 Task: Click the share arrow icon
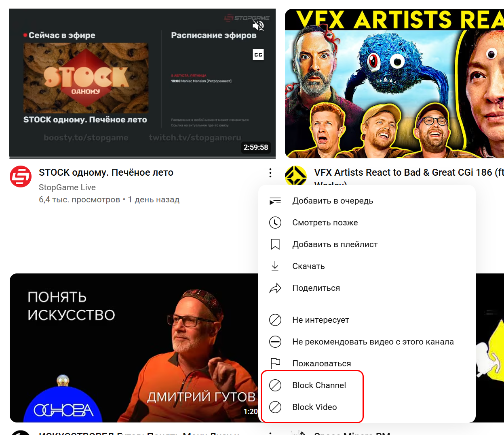pyautogui.click(x=275, y=288)
